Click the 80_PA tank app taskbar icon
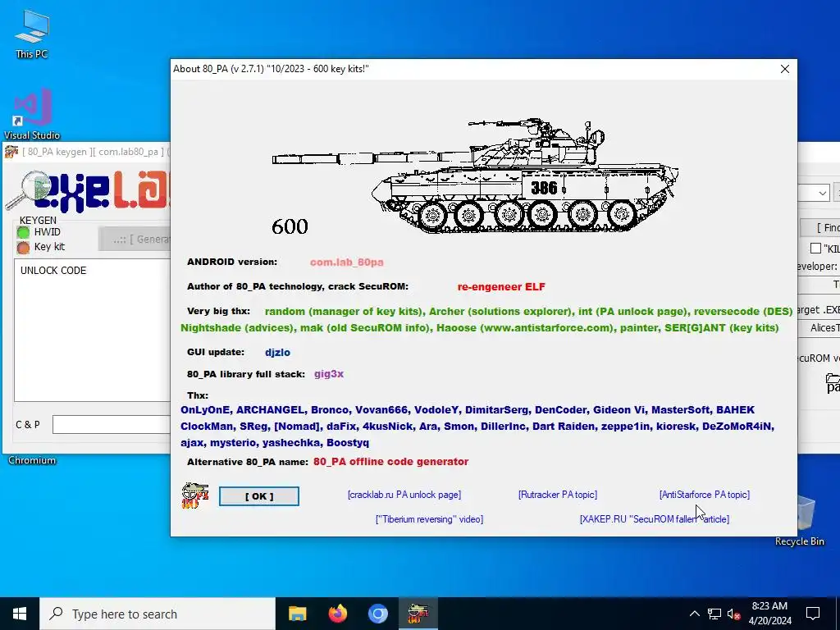The width and height of the screenshot is (840, 630). [x=418, y=614]
